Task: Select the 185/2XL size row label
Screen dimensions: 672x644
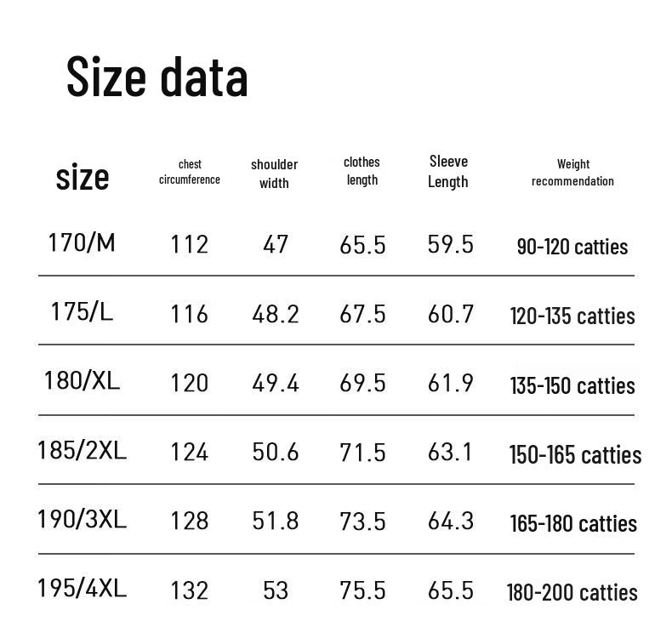Action: 82,450
